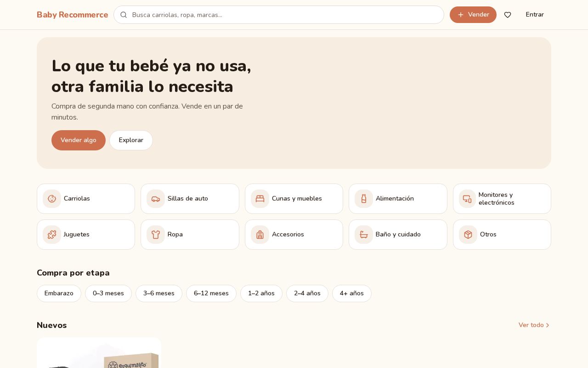588x368 pixels.
Task: Select the 6–12 meses stage chip
Action: coord(211,293)
